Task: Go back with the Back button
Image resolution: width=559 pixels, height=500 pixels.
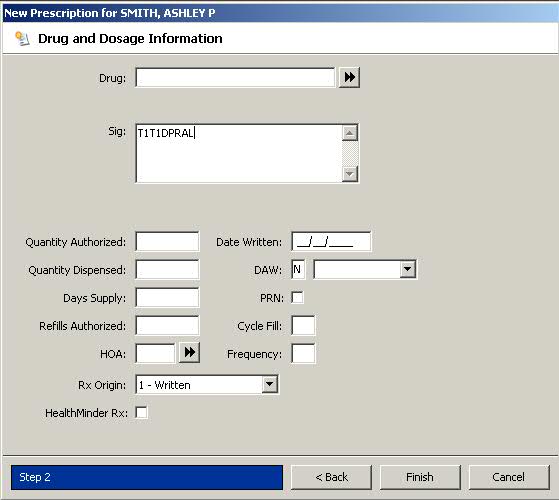Action: tap(331, 477)
